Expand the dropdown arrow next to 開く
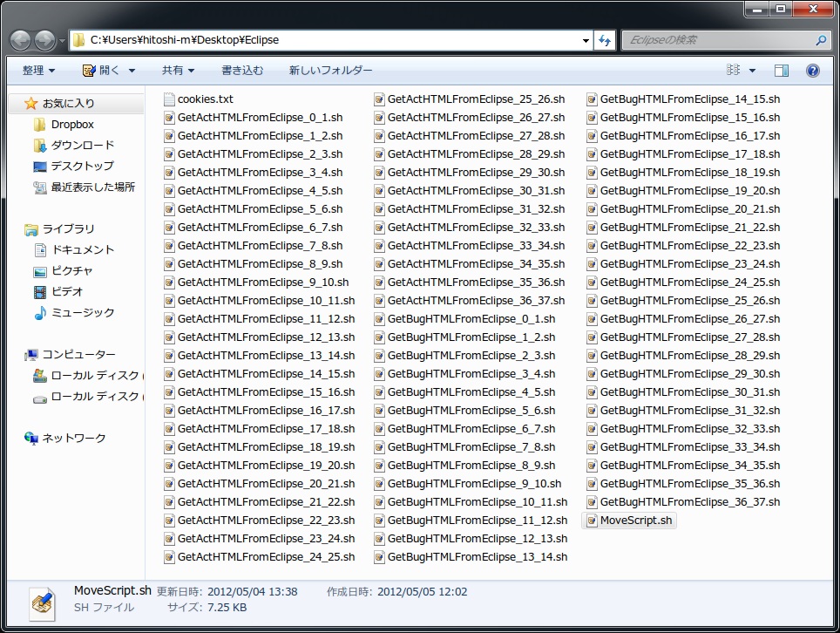The width and height of the screenshot is (840, 633). pyautogui.click(x=132, y=71)
